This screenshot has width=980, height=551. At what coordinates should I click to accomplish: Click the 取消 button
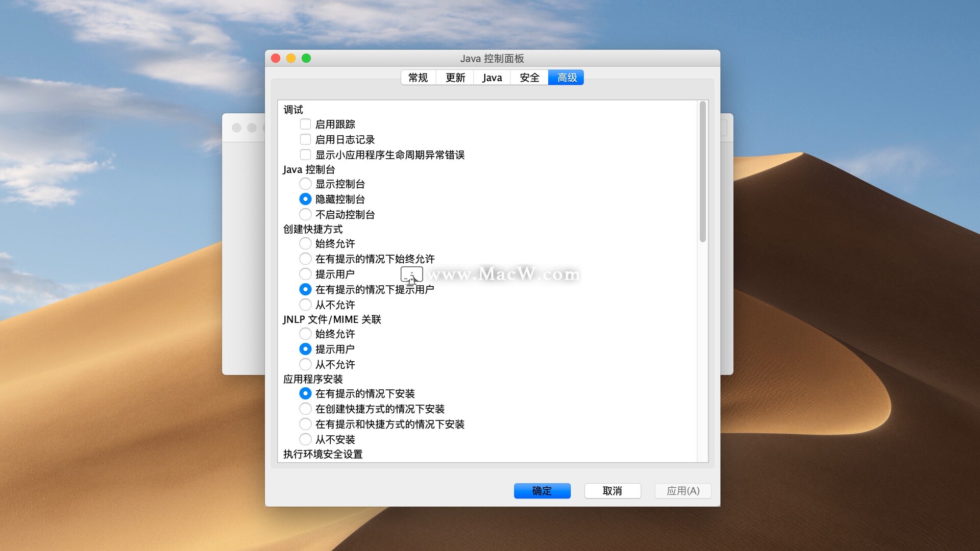tap(612, 491)
